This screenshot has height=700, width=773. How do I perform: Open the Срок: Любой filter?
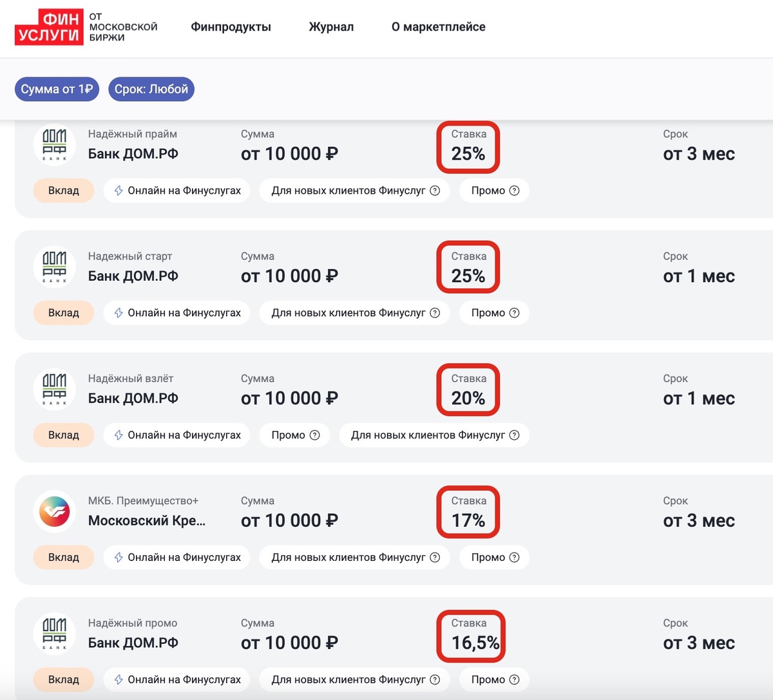click(151, 89)
